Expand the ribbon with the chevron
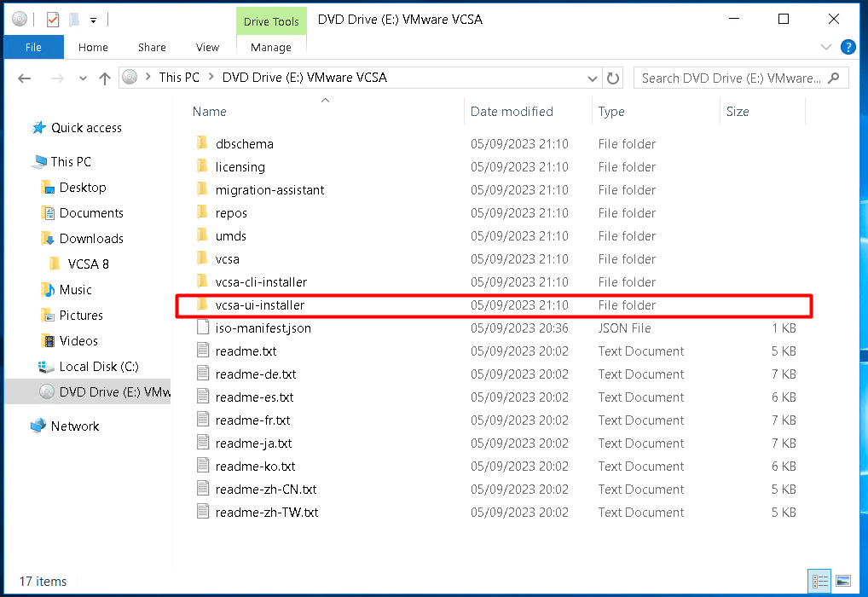 pyautogui.click(x=825, y=48)
